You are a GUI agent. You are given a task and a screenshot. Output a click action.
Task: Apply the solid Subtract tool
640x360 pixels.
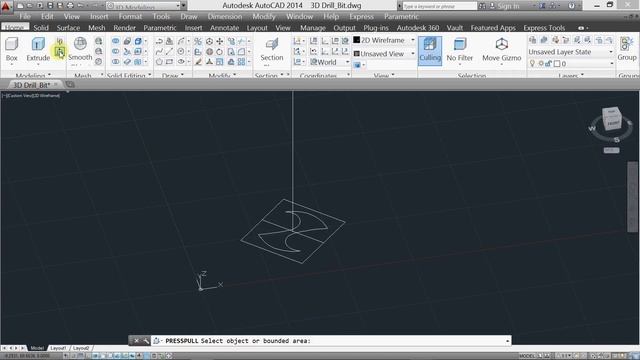point(116,51)
